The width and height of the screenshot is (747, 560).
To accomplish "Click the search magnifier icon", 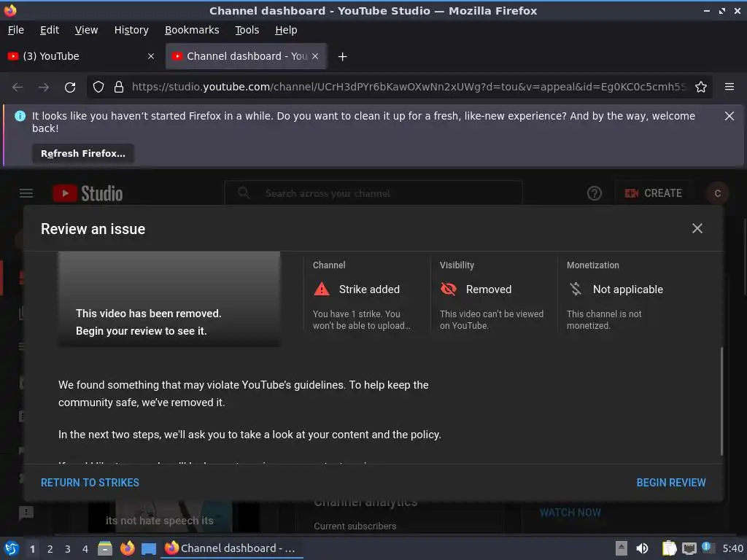I will [244, 193].
